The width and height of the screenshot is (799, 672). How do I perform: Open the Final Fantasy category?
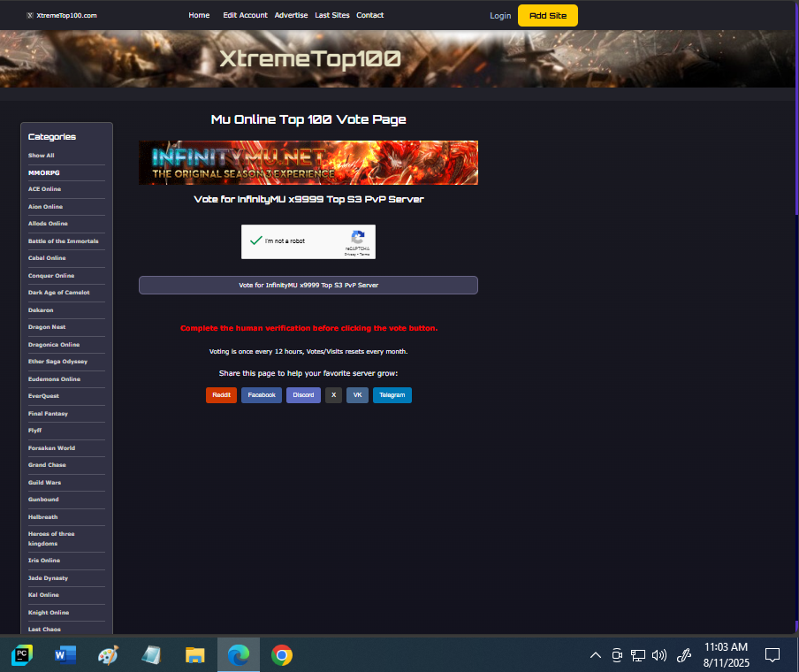[x=48, y=414]
